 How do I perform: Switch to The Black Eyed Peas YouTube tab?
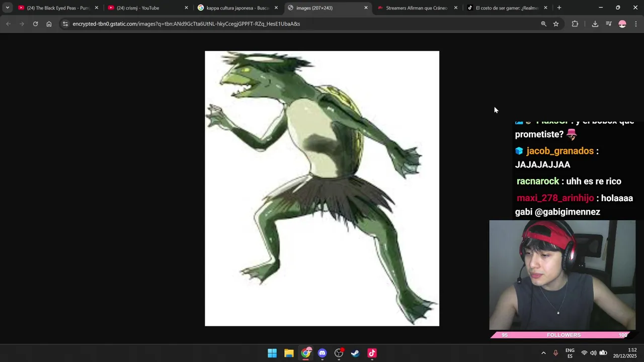click(x=58, y=8)
